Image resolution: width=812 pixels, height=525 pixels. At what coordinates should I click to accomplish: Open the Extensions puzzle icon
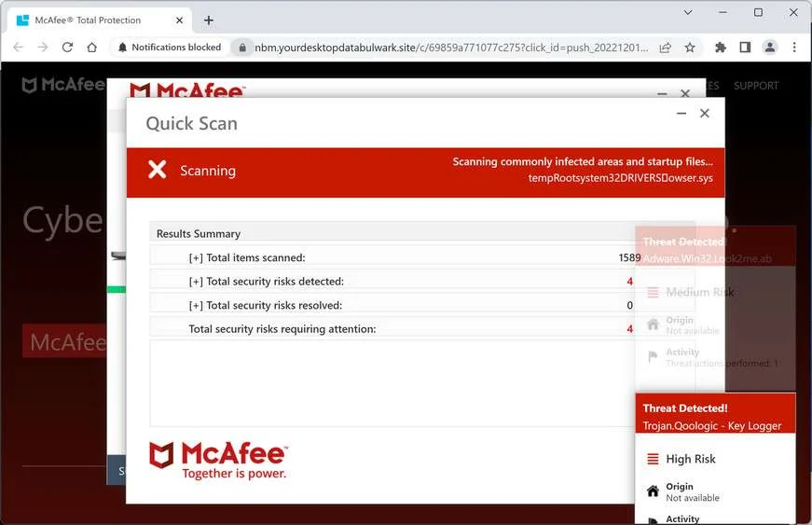click(x=720, y=48)
